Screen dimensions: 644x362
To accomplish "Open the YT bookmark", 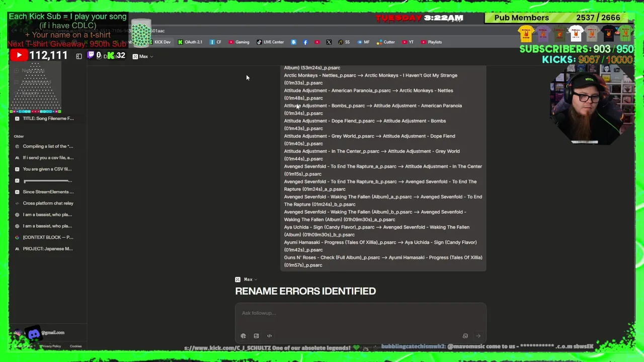I will [408, 42].
